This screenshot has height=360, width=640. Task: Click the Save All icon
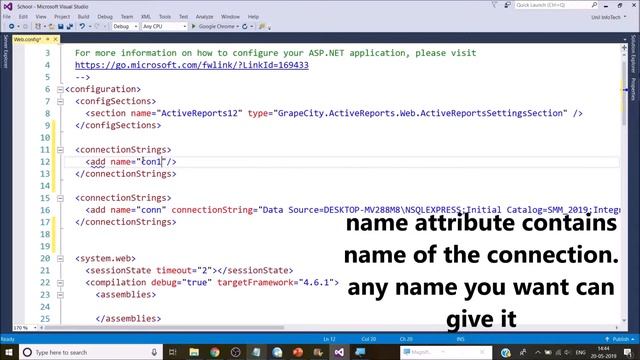pyautogui.click(x=70, y=27)
